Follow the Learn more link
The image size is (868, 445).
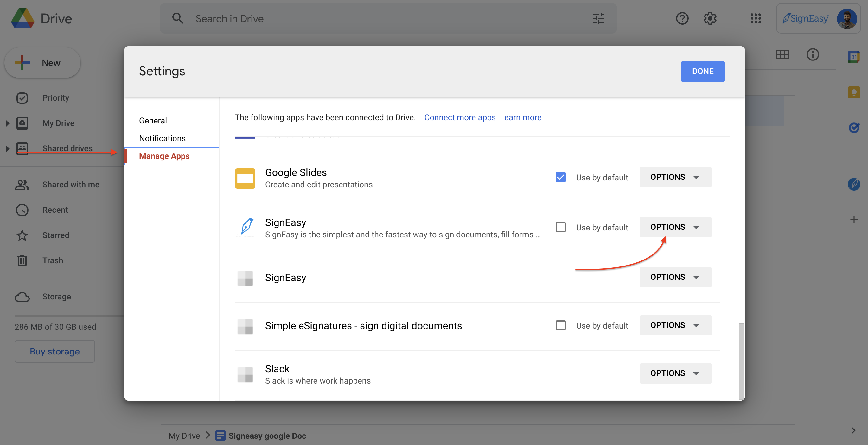pyautogui.click(x=520, y=117)
